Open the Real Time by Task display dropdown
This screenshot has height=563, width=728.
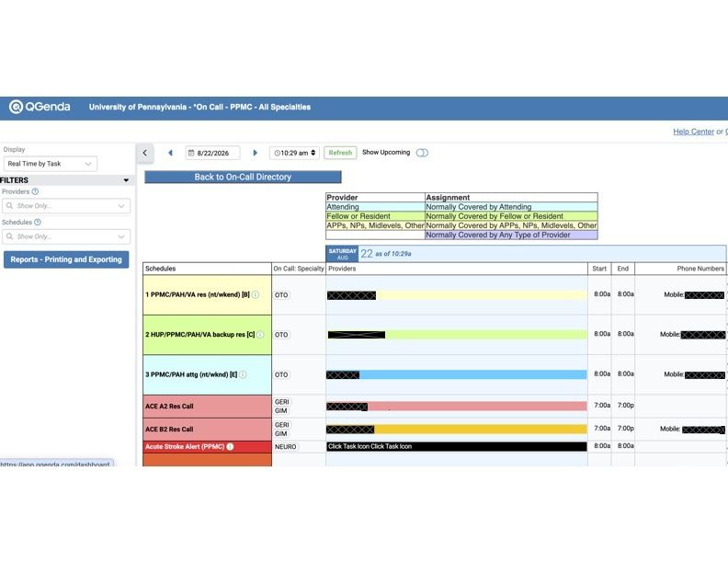tap(51, 164)
